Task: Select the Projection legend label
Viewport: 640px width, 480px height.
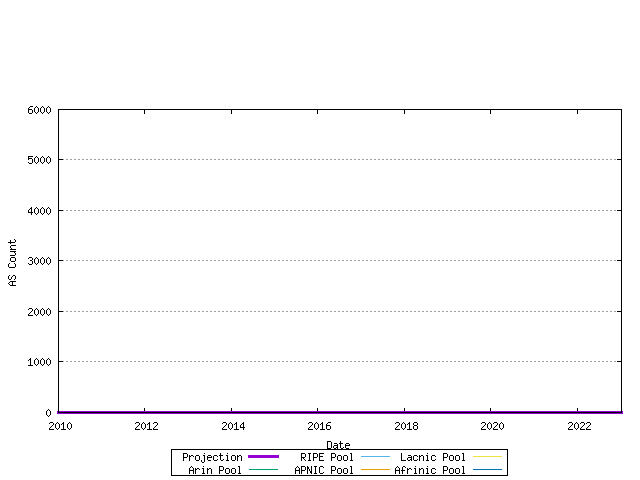Action: click(212, 457)
